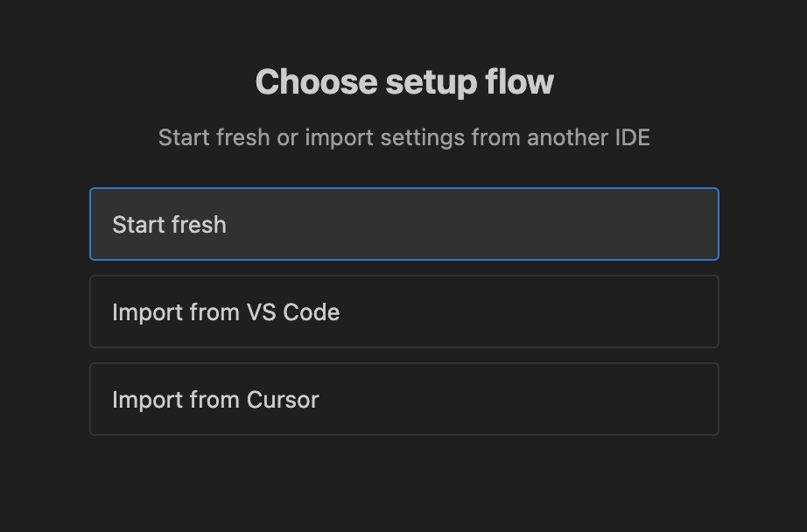
Task: Click the "Import from VS Code" text
Action: coord(226,312)
